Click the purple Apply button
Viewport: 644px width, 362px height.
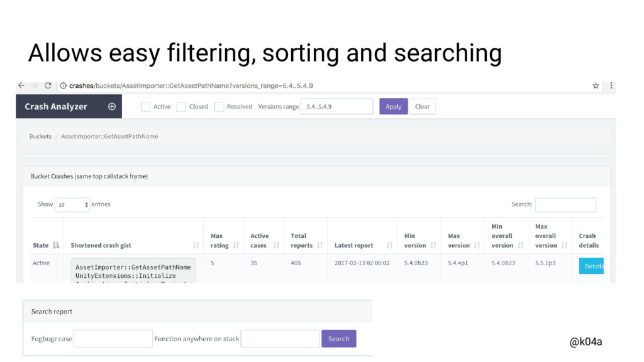coord(393,107)
